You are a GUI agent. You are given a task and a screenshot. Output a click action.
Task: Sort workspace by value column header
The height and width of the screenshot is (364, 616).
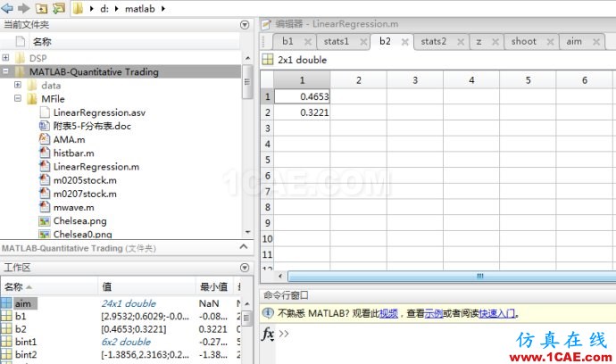(x=146, y=286)
